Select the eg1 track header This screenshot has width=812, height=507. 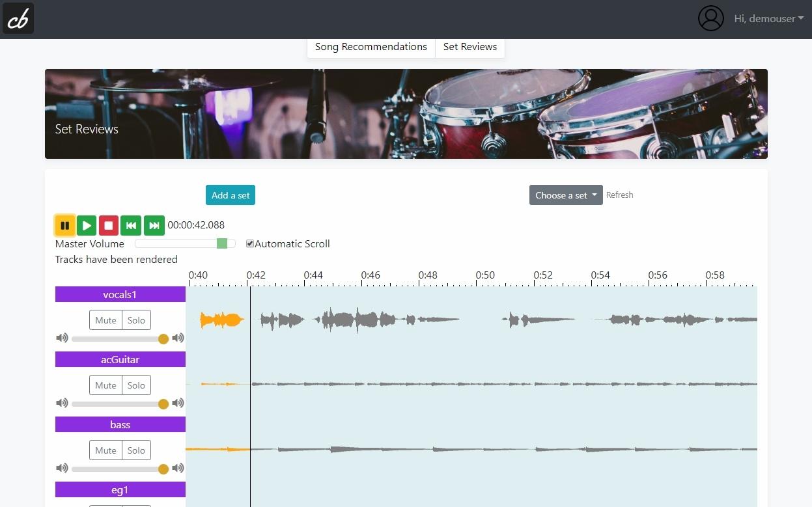click(x=120, y=489)
